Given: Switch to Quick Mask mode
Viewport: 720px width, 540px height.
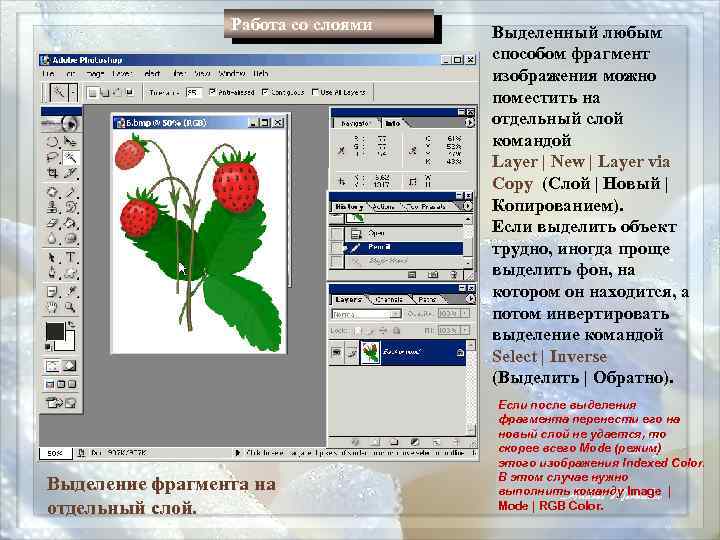Looking at the screenshot, I should click(x=70, y=366).
